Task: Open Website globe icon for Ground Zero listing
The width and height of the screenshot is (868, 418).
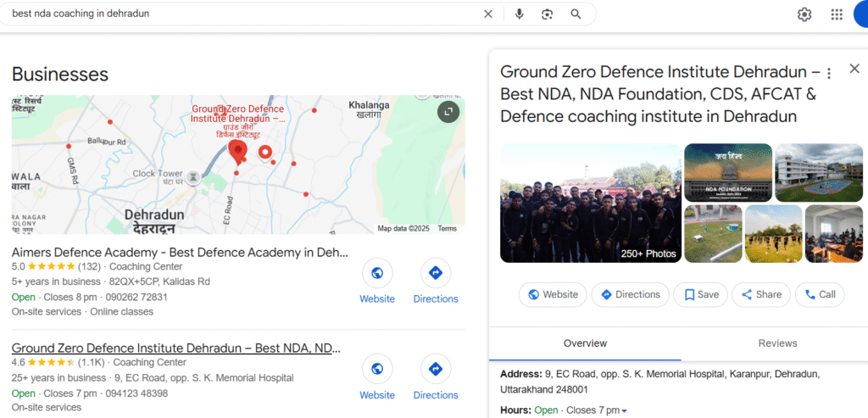Action: tap(377, 370)
